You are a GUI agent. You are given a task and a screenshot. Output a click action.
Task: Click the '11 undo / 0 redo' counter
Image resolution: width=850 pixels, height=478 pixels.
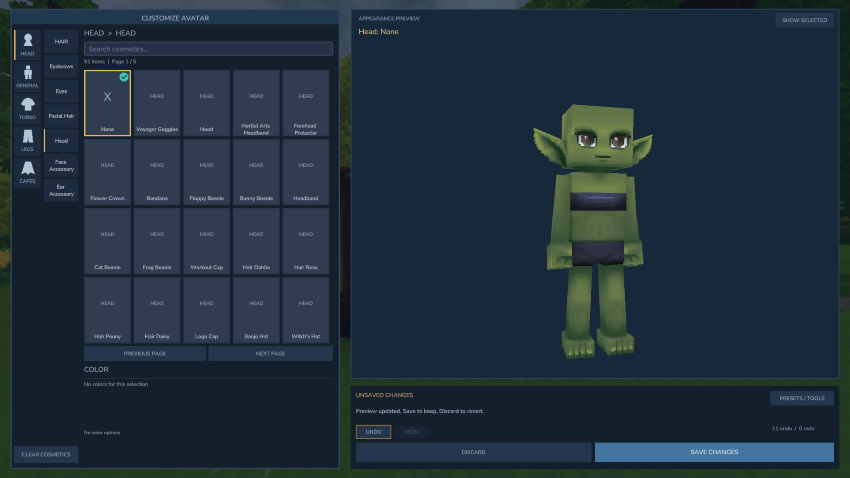[793, 428]
